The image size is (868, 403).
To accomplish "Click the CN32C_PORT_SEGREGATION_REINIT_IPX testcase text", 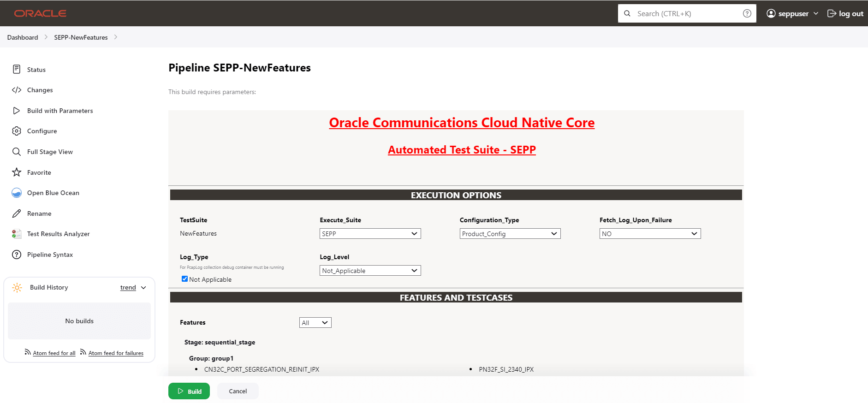I will coord(262,369).
